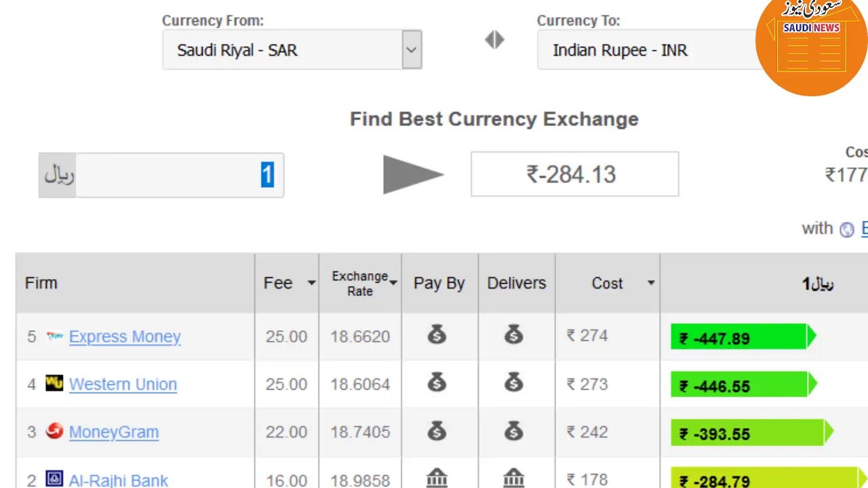This screenshot has height=488, width=868.
Task: Swap currencies with the double-arrow icon
Action: (x=494, y=40)
